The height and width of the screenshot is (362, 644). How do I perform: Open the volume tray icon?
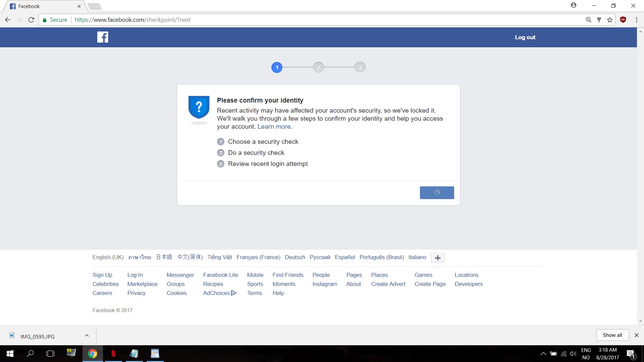(x=573, y=354)
